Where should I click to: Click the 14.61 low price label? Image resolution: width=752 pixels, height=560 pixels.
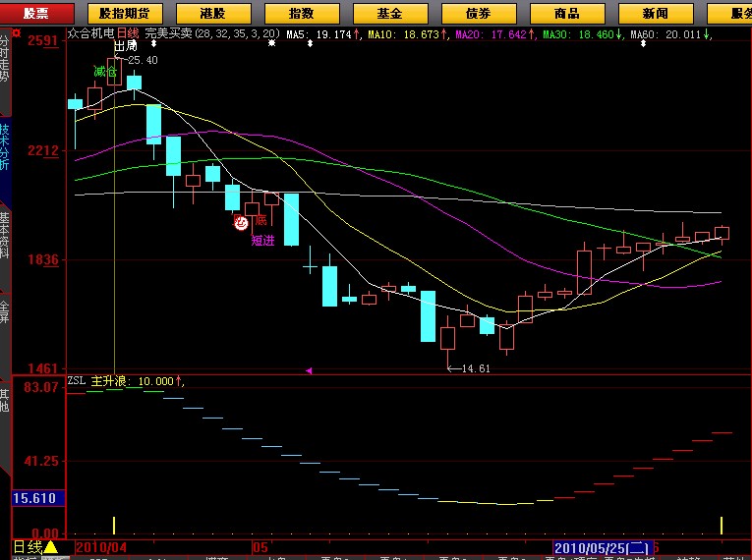coord(476,368)
